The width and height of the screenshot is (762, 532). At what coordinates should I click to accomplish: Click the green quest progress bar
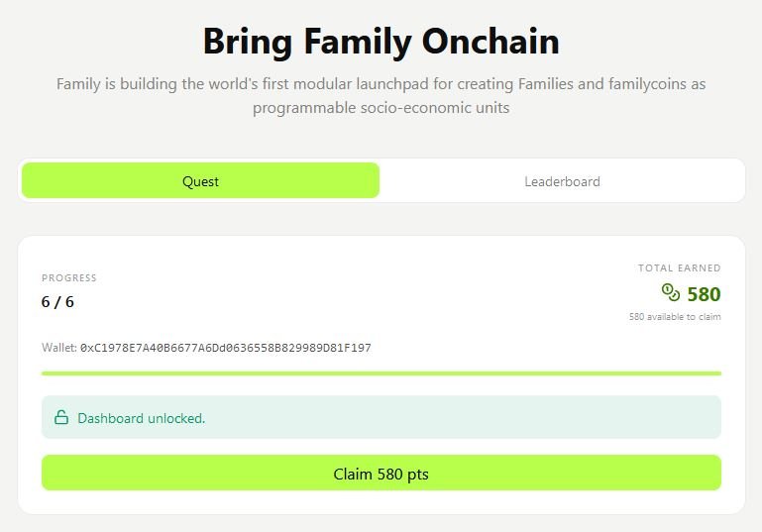point(381,373)
